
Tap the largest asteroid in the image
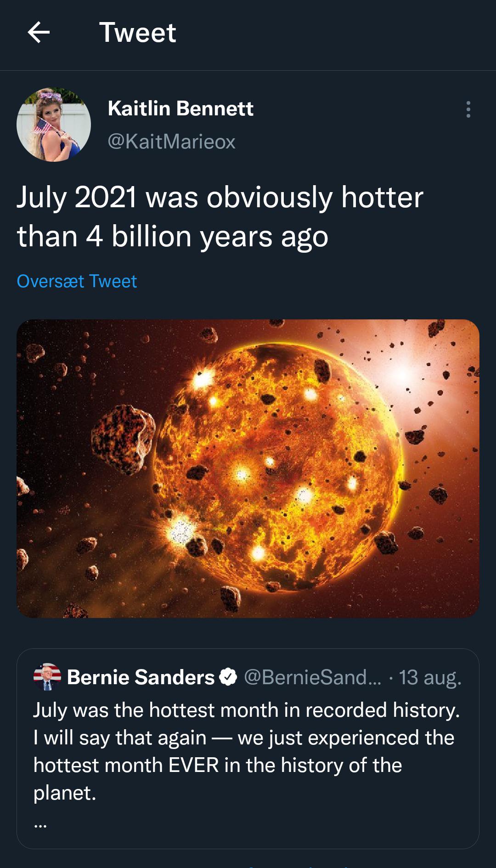tap(123, 439)
